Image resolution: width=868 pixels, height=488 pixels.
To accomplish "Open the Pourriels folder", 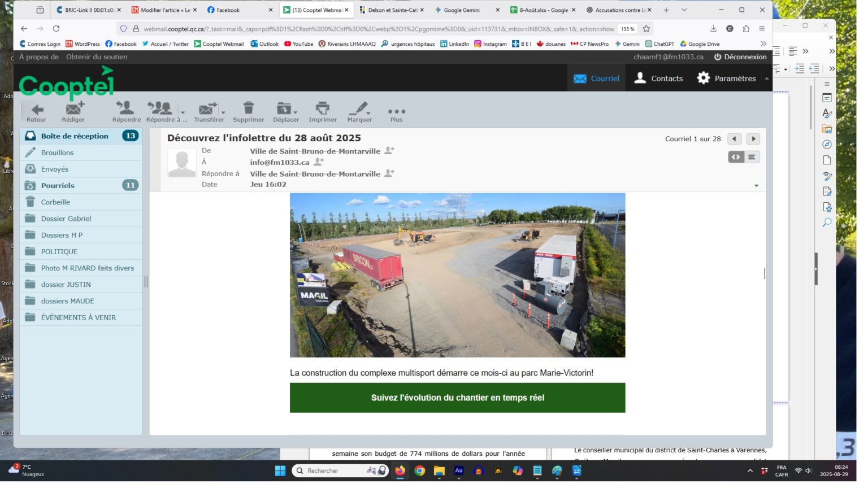I will point(58,185).
